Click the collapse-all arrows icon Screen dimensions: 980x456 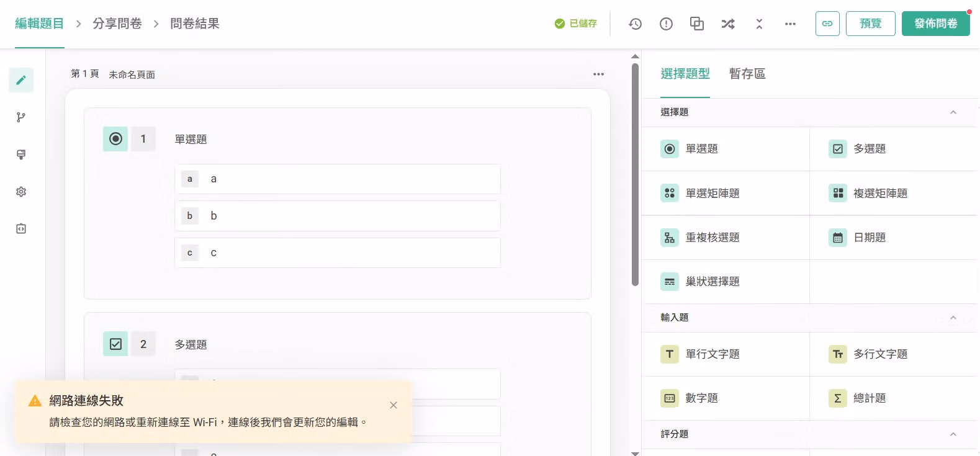[x=759, y=24]
